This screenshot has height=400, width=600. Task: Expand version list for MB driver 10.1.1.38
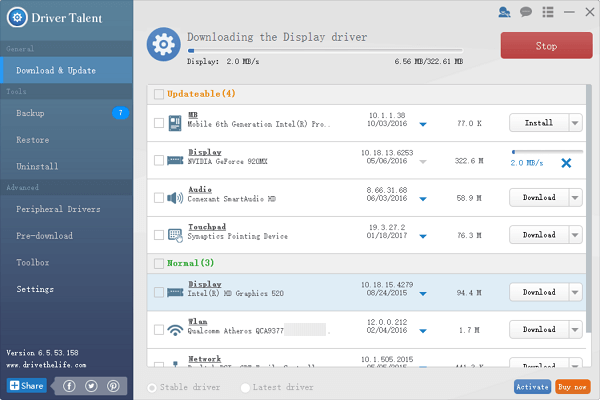tap(423, 124)
